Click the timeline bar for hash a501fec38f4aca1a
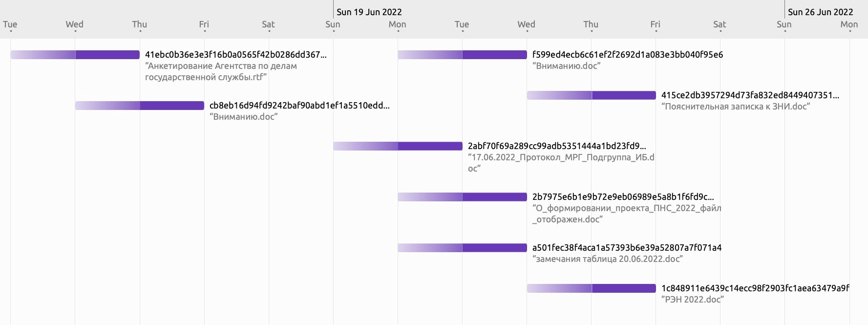868x325 pixels. coord(462,248)
